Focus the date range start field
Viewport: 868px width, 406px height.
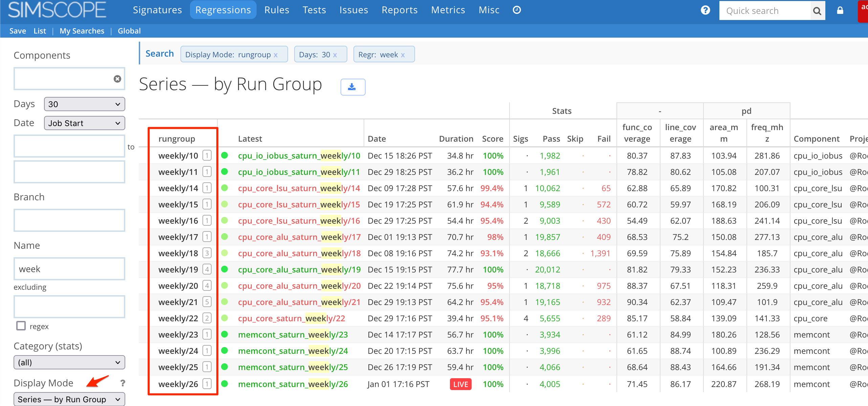click(x=69, y=146)
